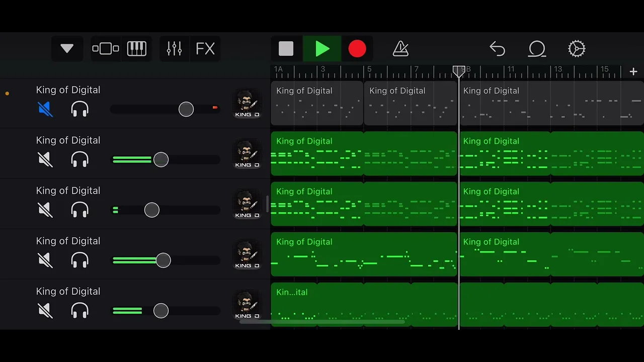Image resolution: width=644 pixels, height=362 pixels.
Task: Select the gray region starting at section B
Action: point(551,103)
